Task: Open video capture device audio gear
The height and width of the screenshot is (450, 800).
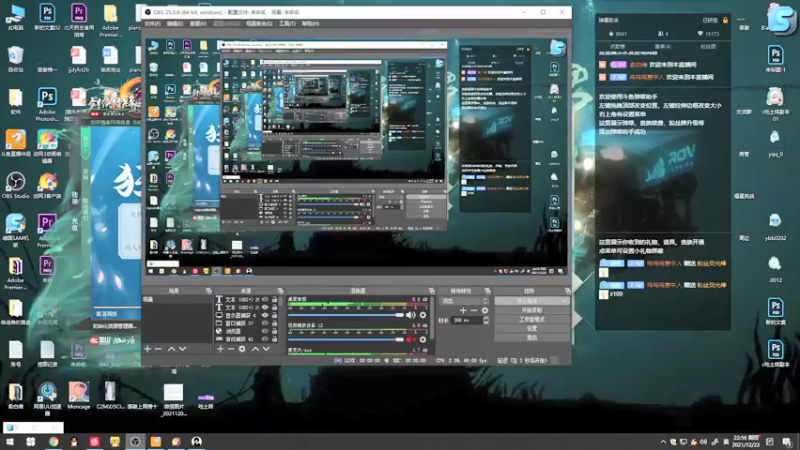Action: pos(422,339)
